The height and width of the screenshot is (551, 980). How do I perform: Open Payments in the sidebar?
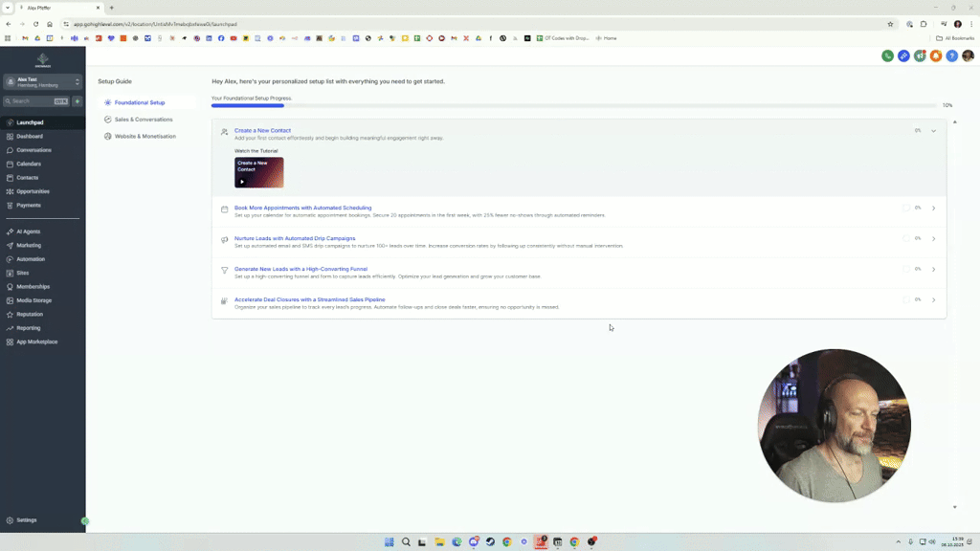(28, 205)
